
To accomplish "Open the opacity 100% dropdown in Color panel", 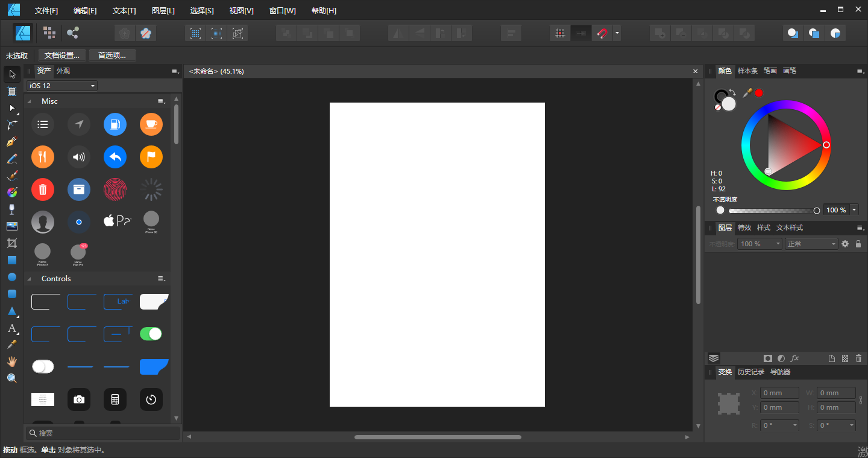I will 854,210.
